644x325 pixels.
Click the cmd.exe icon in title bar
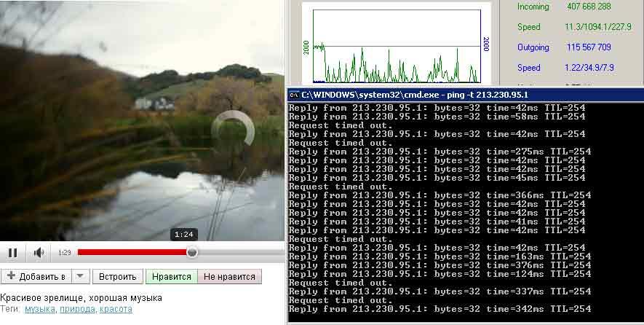pyautogui.click(x=293, y=95)
